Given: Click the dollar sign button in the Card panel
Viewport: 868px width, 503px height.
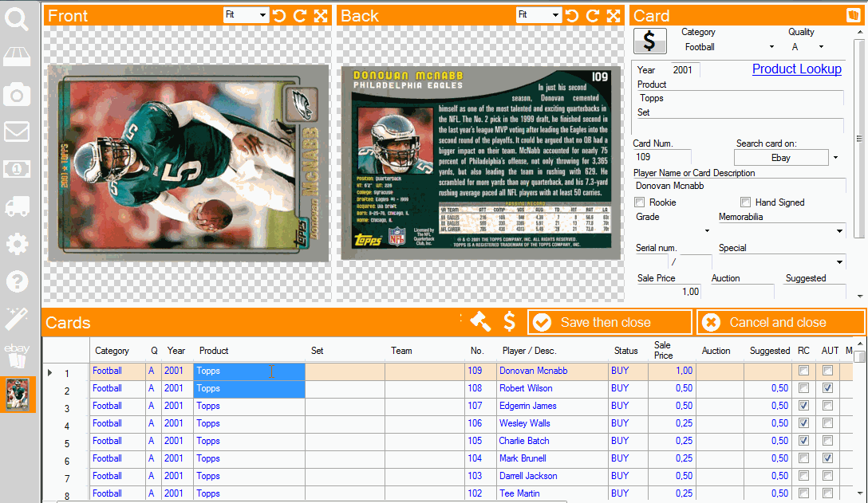Looking at the screenshot, I should 650,41.
